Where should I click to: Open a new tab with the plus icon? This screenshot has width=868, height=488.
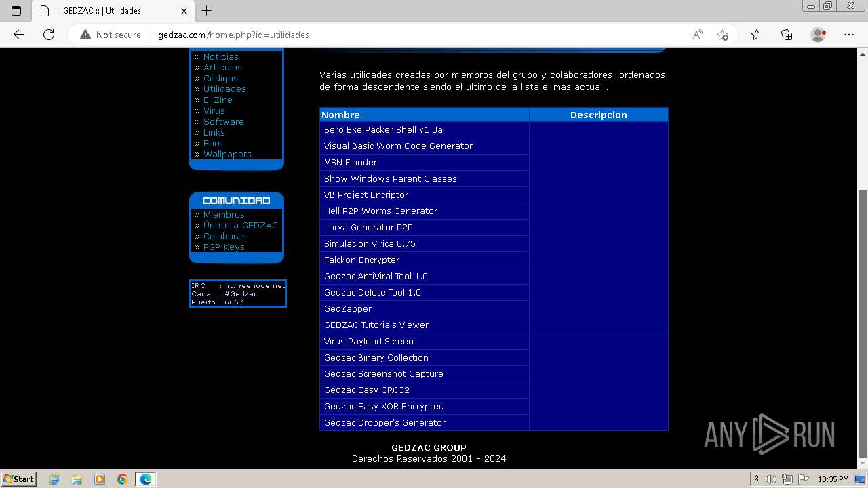pos(207,11)
